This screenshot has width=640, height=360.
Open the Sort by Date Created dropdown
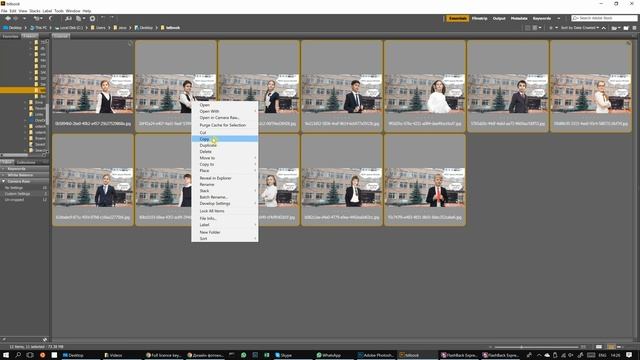[580, 28]
